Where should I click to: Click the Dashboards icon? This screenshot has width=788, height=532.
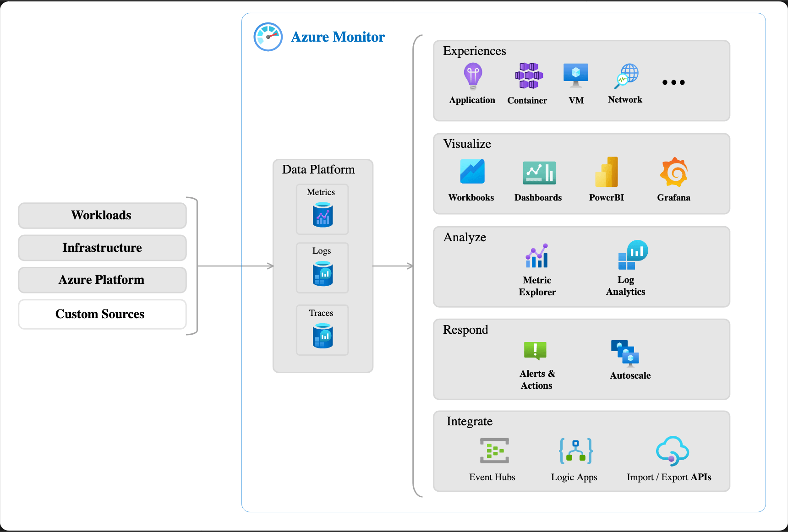point(539,173)
